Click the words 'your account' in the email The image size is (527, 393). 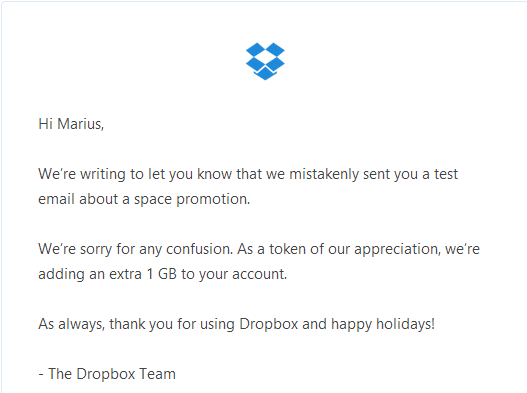pos(242,274)
